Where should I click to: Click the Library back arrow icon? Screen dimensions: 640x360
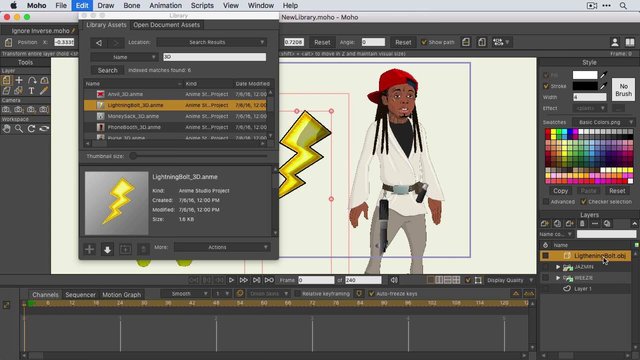(99, 42)
